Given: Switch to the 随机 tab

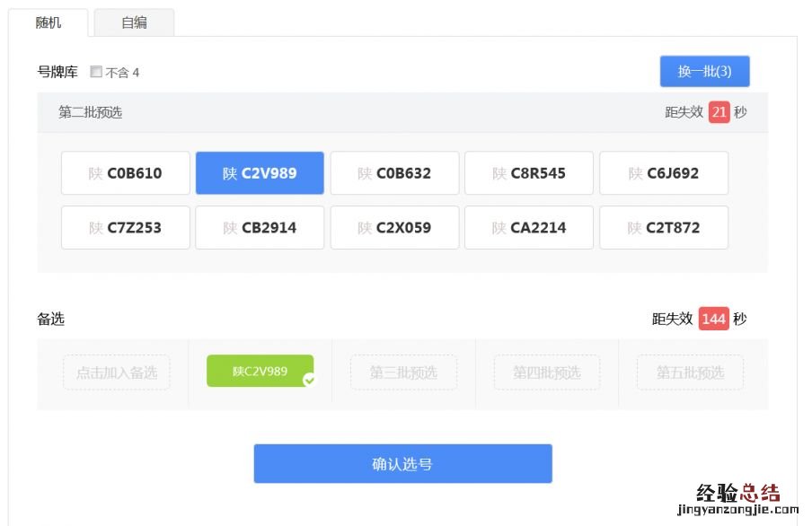Looking at the screenshot, I should coord(49,22).
